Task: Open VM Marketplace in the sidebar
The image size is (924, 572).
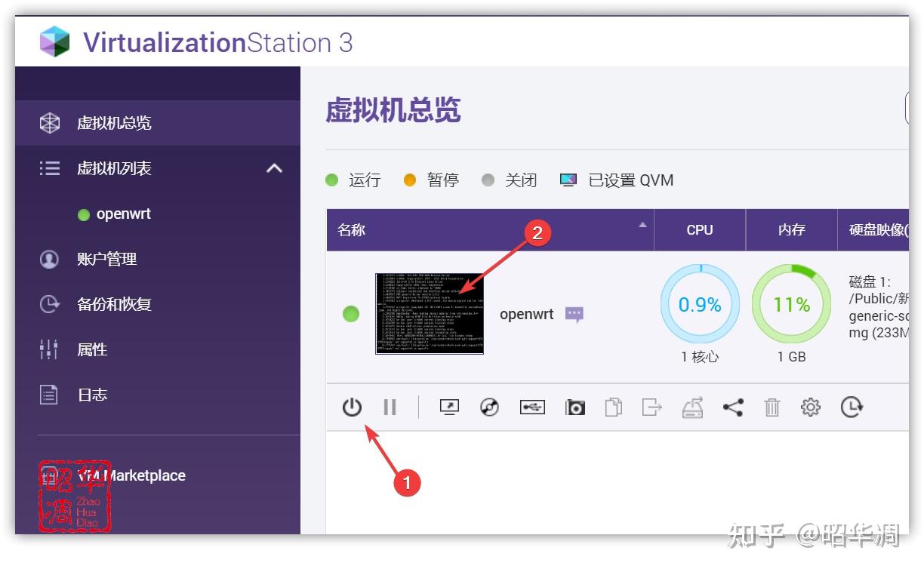Action: coord(158,475)
